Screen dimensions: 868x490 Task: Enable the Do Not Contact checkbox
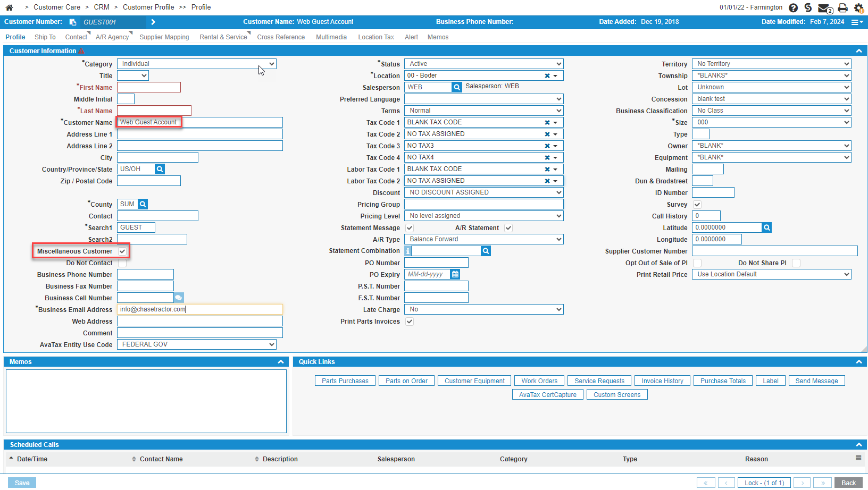click(122, 263)
